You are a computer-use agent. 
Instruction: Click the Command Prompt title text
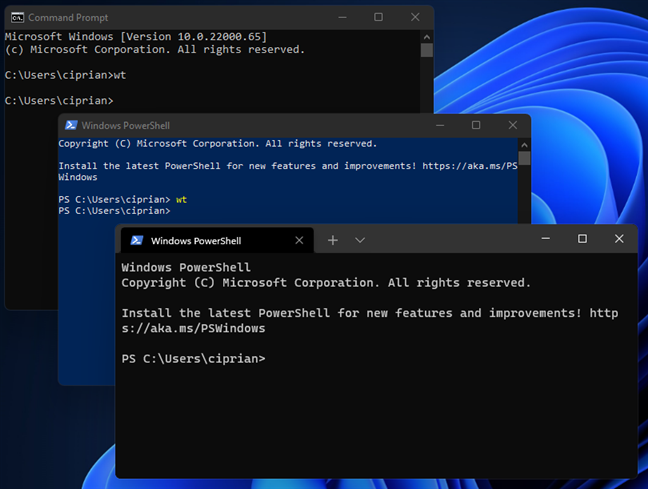68,18
